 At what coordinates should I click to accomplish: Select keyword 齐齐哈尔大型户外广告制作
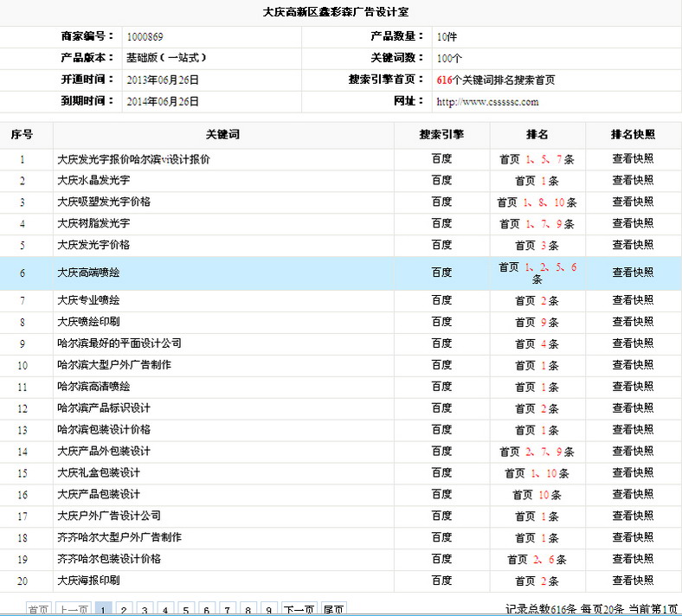119,537
